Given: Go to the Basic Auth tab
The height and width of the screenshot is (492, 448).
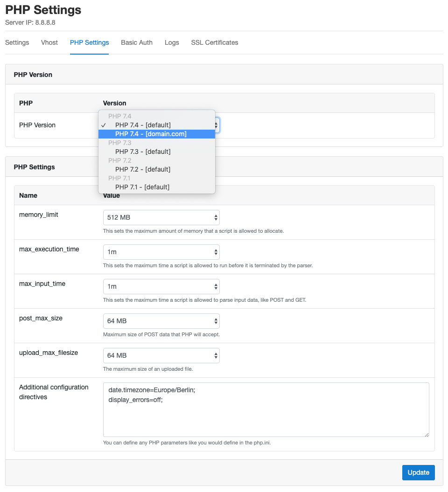Looking at the screenshot, I should point(137,43).
